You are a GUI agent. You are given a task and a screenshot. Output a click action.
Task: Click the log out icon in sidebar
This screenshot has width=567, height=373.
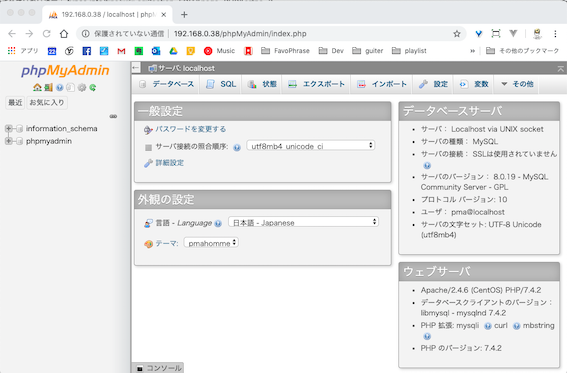pyautogui.click(x=48, y=87)
